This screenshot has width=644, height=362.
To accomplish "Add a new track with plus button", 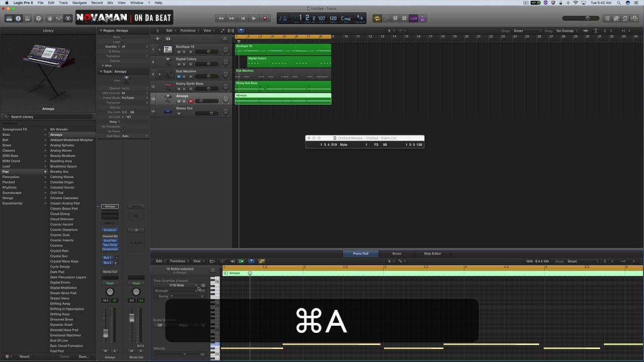I will pyautogui.click(x=157, y=39).
